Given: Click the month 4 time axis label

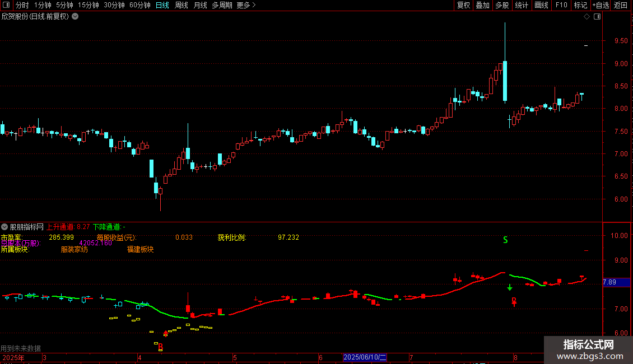Looking at the screenshot, I should [139, 358].
